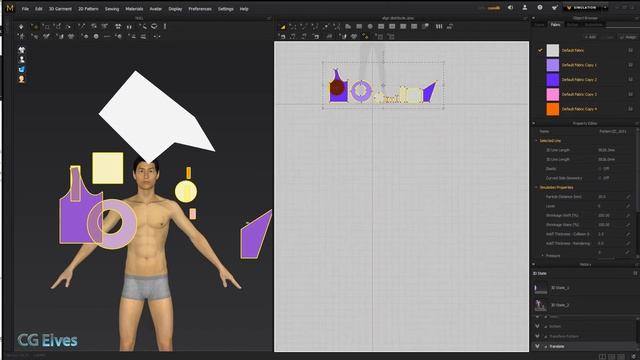Toggle the Curved Side Geometry Off switch
The image size is (640, 360).
tap(604, 178)
